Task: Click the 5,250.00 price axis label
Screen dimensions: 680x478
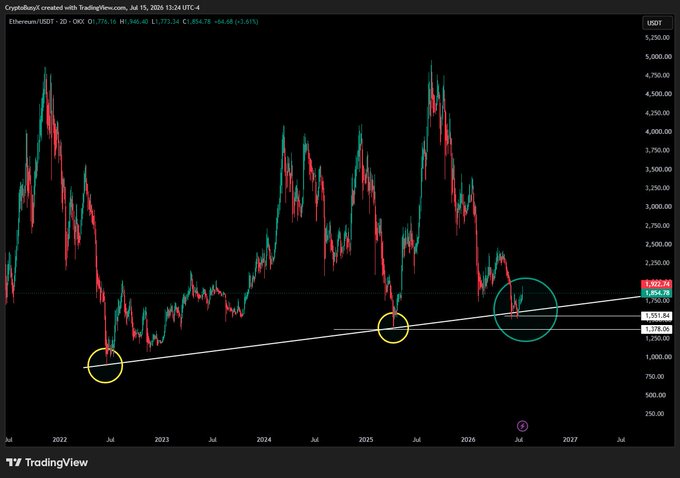Action: pyautogui.click(x=657, y=38)
